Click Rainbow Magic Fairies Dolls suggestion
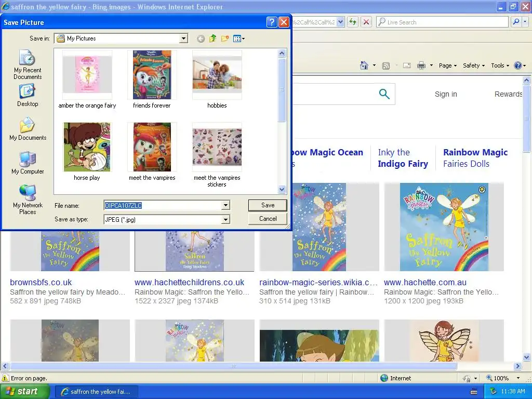532x399 pixels. click(475, 158)
